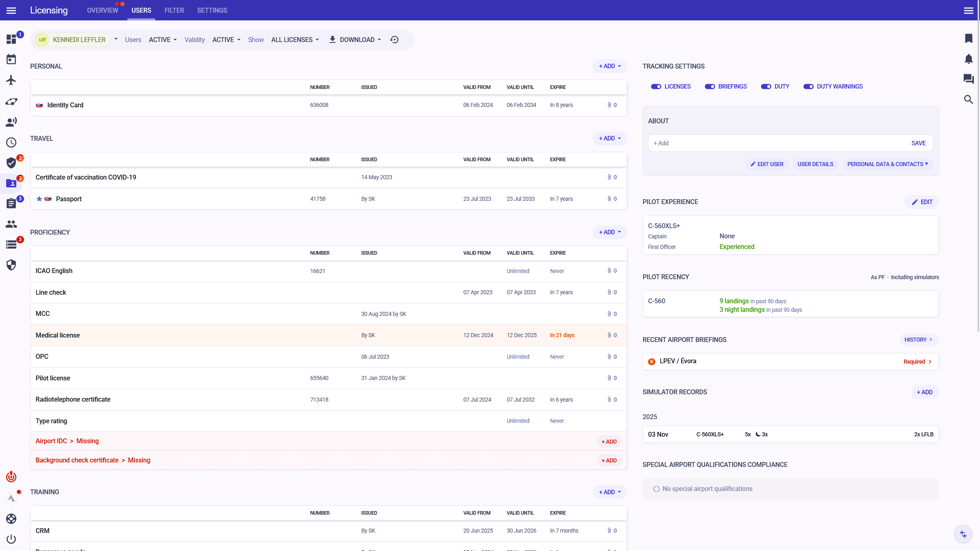
Task: Disable the Briefings tracking toggle
Action: click(x=710, y=87)
